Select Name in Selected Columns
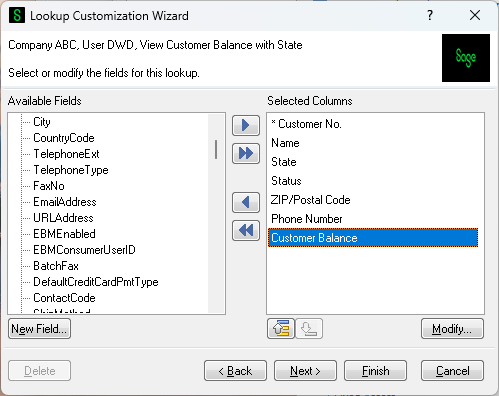 [x=373, y=143]
